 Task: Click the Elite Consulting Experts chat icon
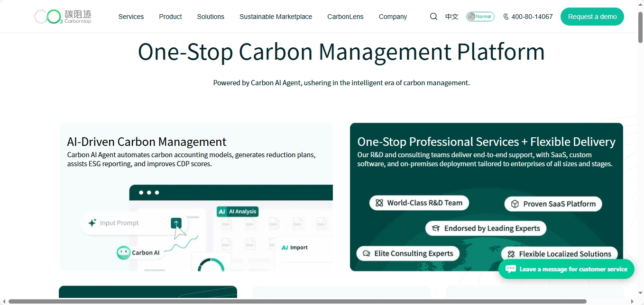366,253
